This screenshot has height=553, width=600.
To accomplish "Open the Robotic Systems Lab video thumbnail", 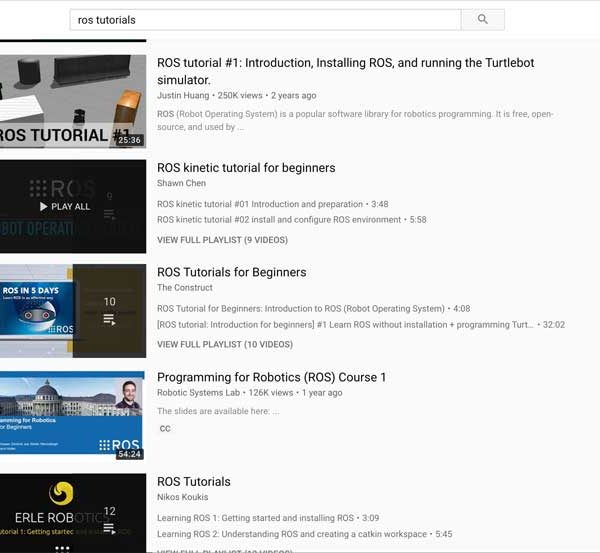I will 72,415.
